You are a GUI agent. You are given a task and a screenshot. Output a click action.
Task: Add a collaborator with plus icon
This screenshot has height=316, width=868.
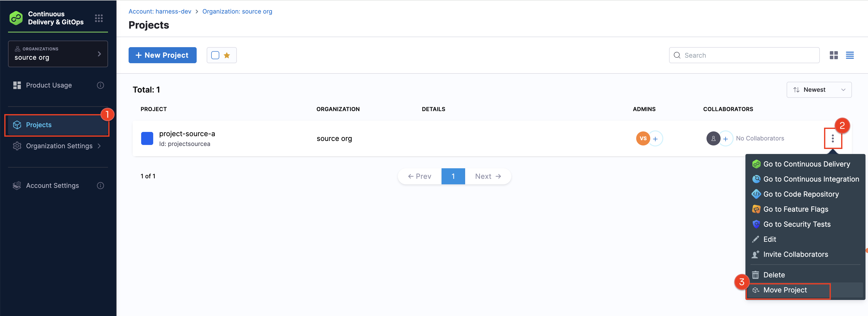pyautogui.click(x=725, y=139)
